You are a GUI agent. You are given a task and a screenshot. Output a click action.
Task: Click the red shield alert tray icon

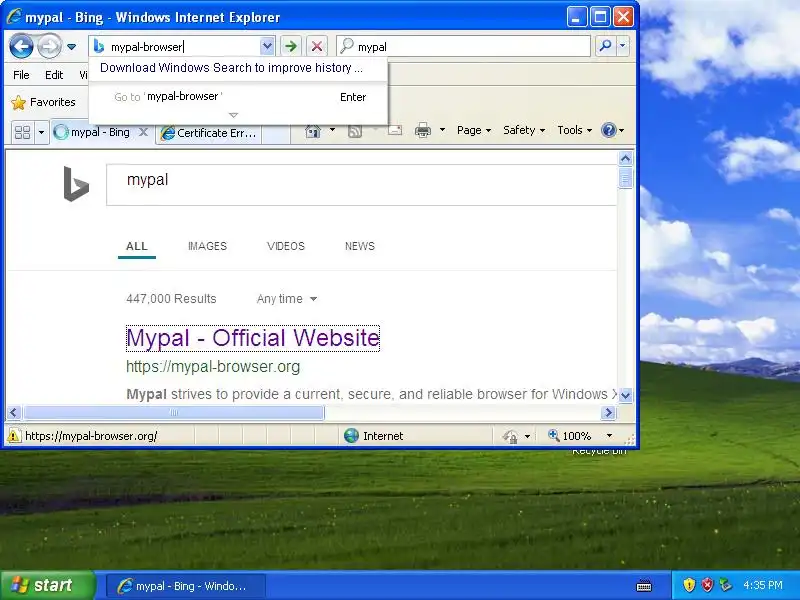point(707,585)
